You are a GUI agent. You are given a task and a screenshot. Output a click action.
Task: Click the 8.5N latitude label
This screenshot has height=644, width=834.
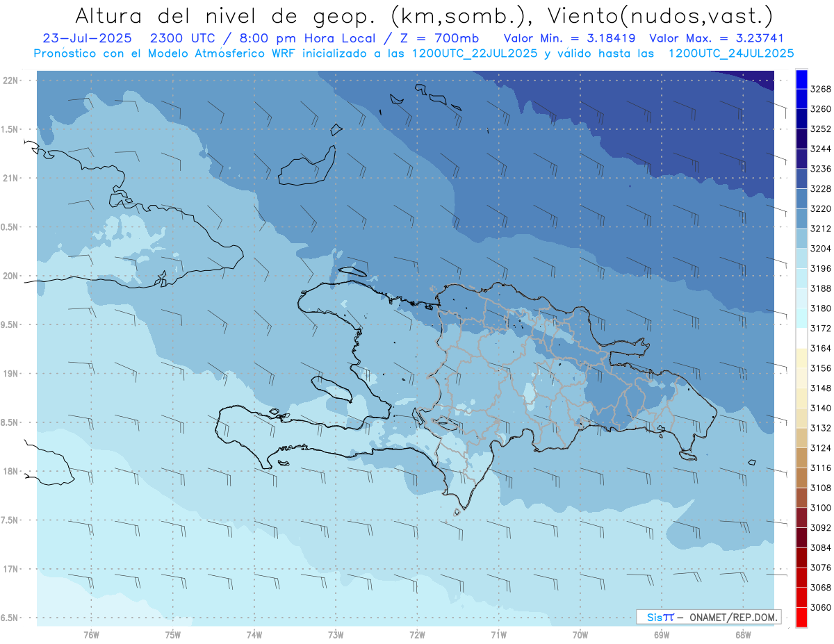(9, 422)
